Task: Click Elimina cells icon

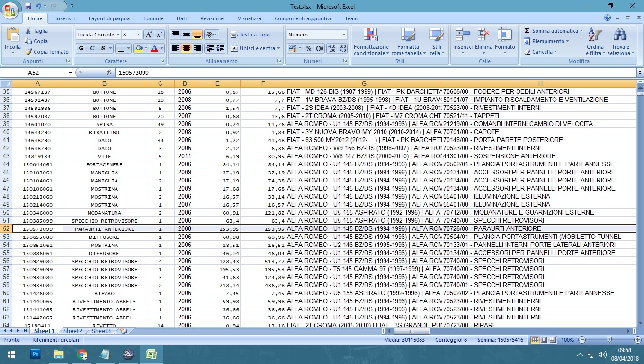Action: click(483, 35)
